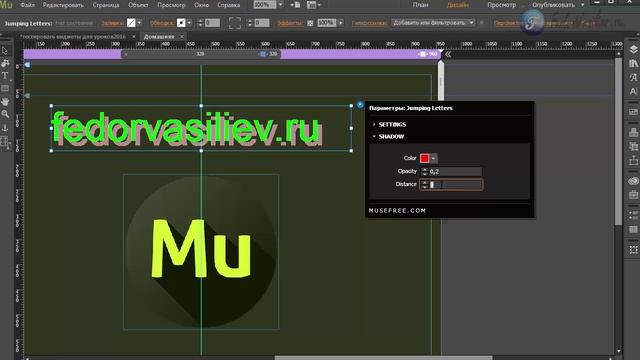
Task: Open the Файл menu
Action: coord(27,5)
